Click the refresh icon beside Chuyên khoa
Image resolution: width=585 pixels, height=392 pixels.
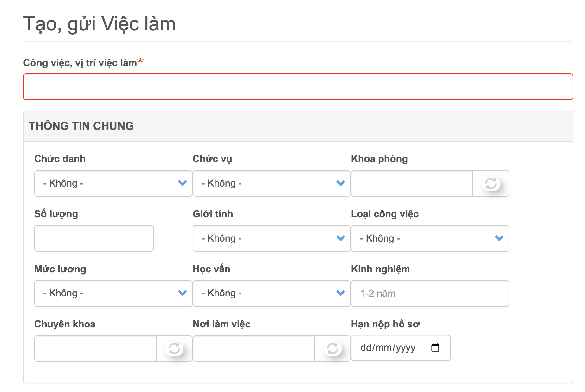pos(174,349)
